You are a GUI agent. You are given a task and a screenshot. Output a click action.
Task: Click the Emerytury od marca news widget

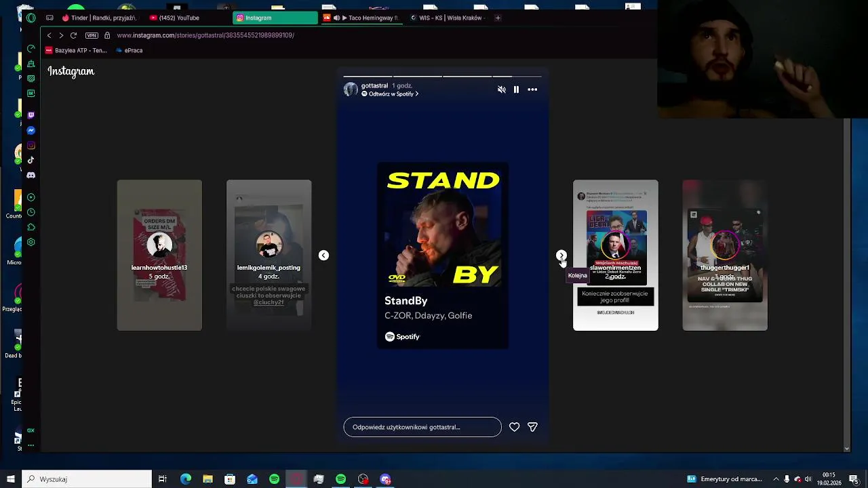click(724, 479)
